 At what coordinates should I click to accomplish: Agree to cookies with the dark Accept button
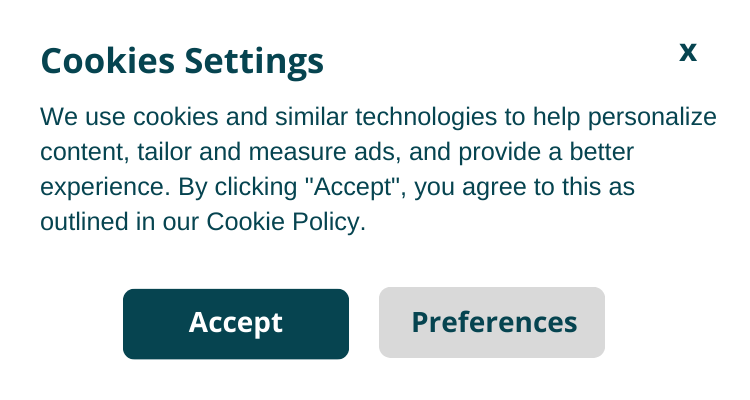pos(236,323)
